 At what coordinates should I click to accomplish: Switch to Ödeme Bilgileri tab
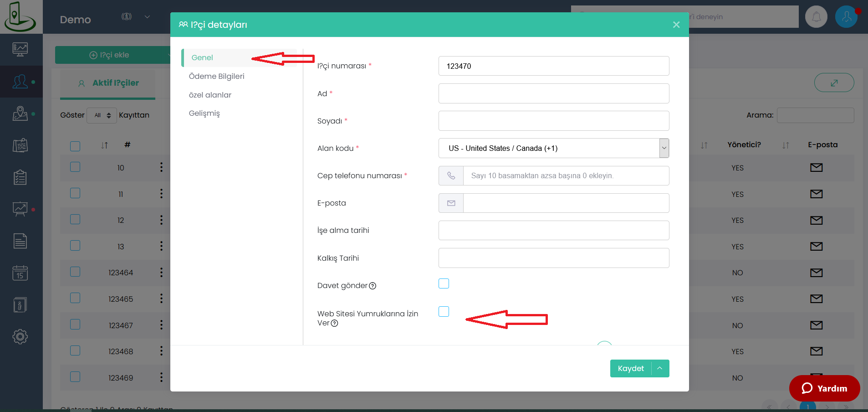tap(216, 76)
